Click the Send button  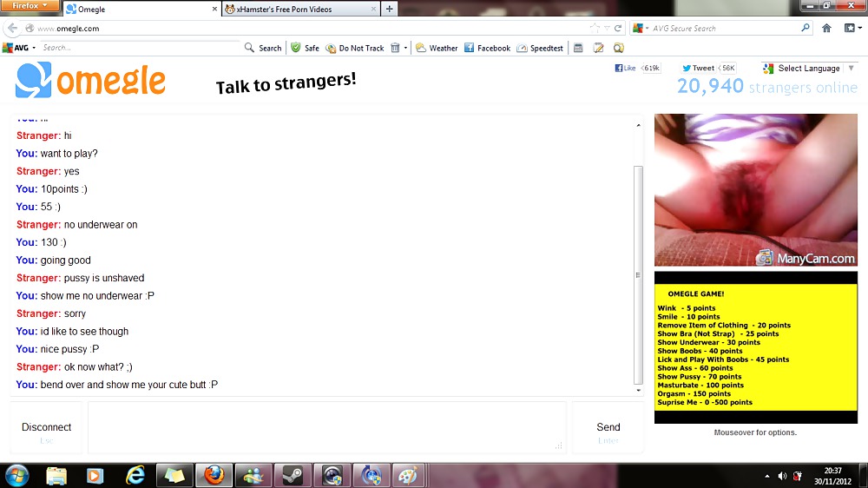click(608, 427)
